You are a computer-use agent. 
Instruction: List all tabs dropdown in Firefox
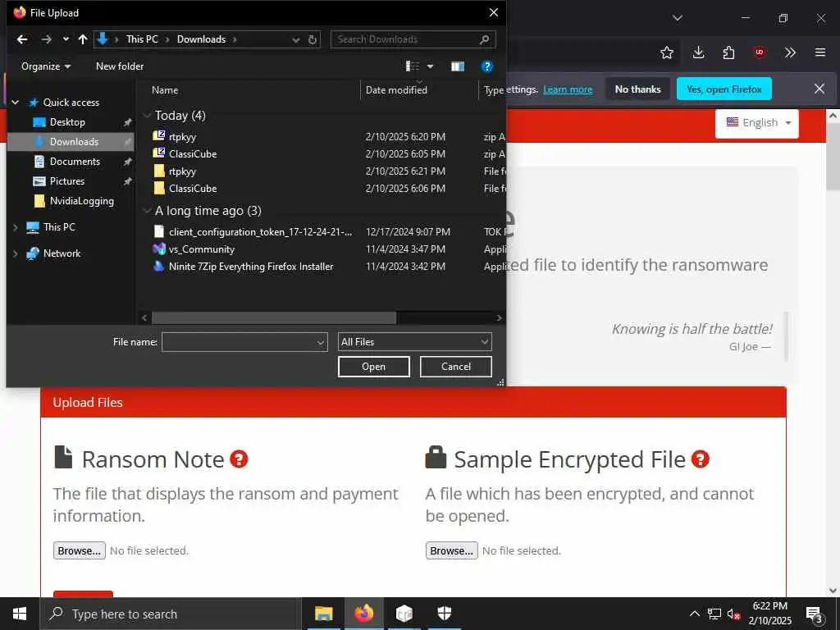click(678, 18)
